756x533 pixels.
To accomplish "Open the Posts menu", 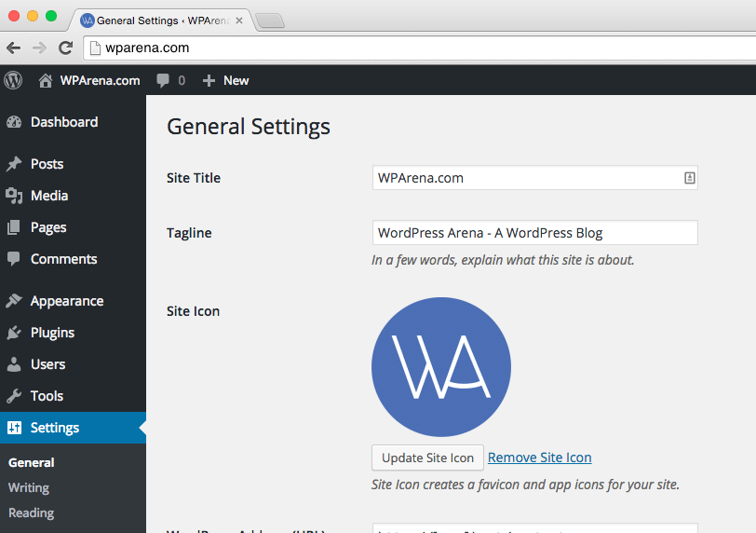I will pyautogui.click(x=73, y=164).
